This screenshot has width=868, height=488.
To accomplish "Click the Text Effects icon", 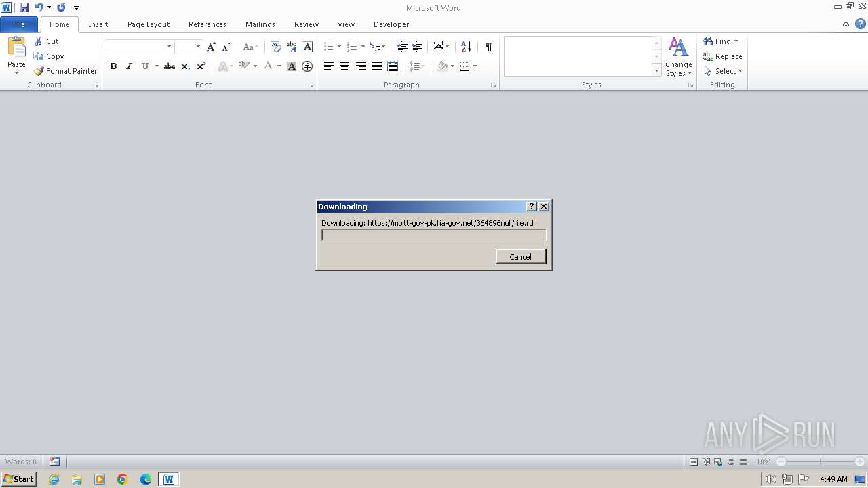I will tap(222, 66).
